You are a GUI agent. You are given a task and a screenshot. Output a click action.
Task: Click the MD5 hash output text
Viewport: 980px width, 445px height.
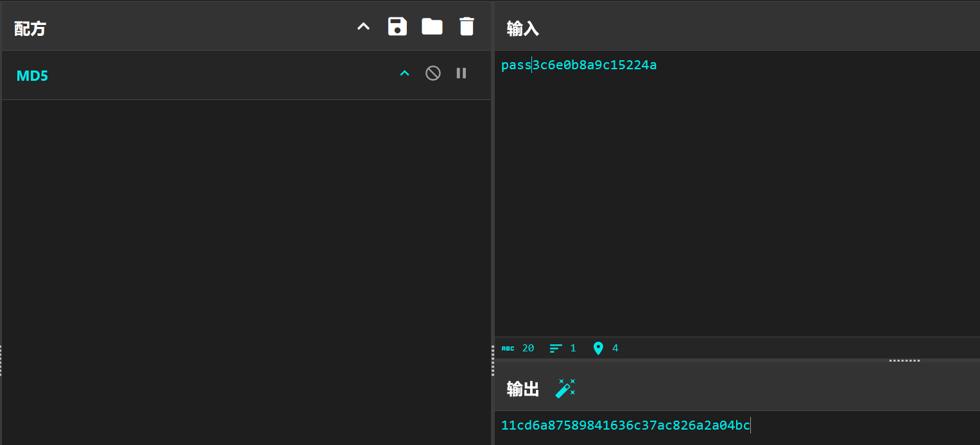point(625,425)
